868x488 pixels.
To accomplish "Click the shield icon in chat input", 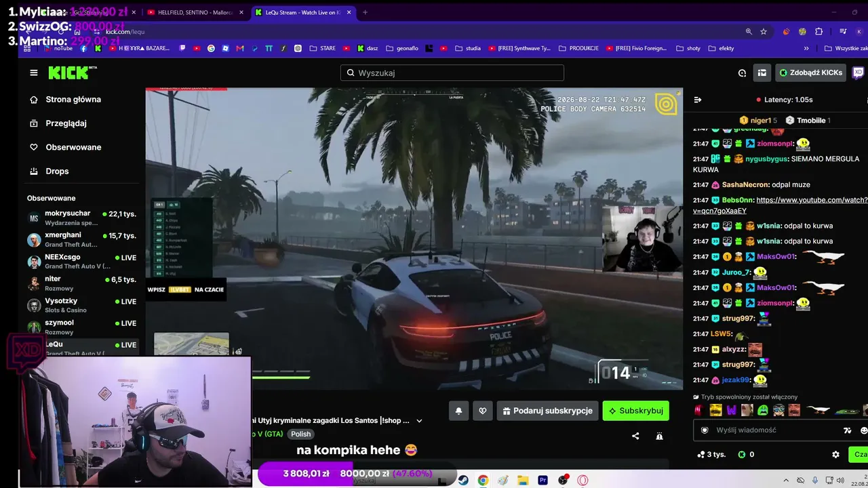I will pos(705,430).
